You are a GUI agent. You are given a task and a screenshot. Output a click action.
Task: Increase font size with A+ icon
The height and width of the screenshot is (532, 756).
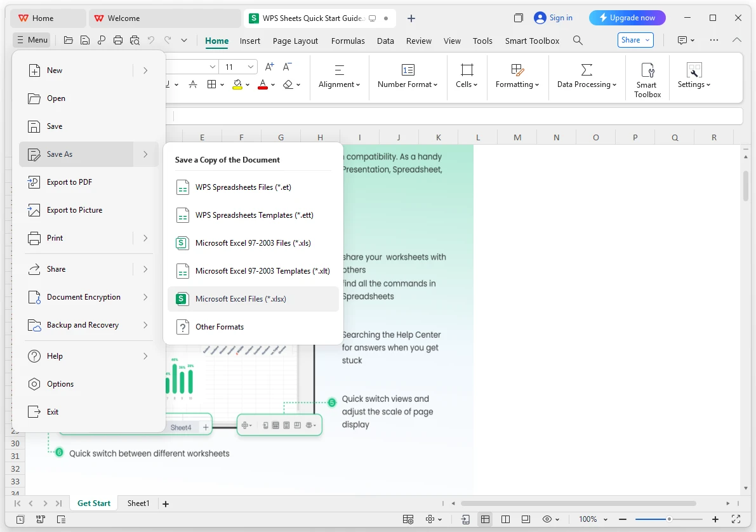tap(270, 67)
